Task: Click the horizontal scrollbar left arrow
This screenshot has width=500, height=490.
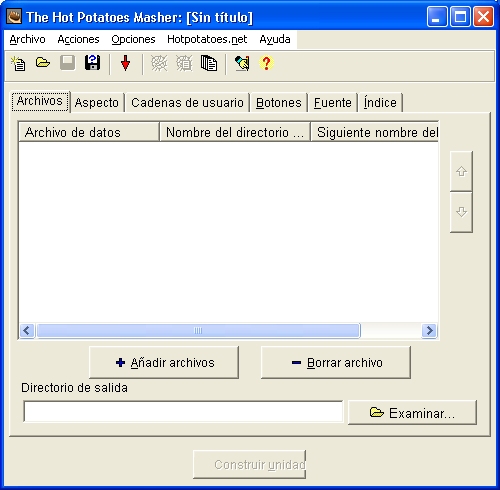Action: coord(27,331)
